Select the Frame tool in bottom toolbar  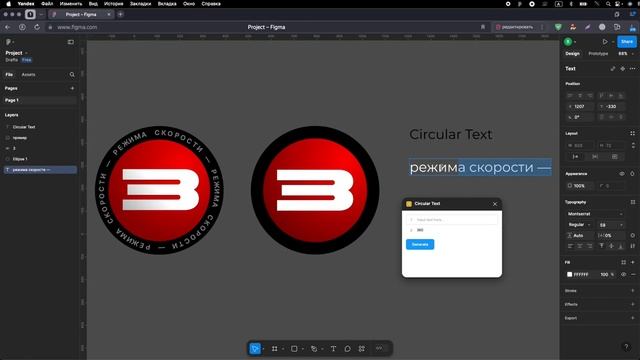tap(275, 349)
